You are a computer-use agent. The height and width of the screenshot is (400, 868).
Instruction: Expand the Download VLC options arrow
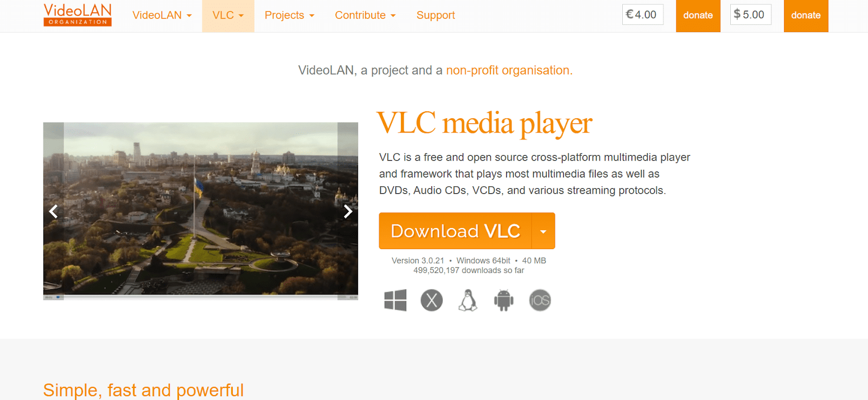(x=543, y=231)
